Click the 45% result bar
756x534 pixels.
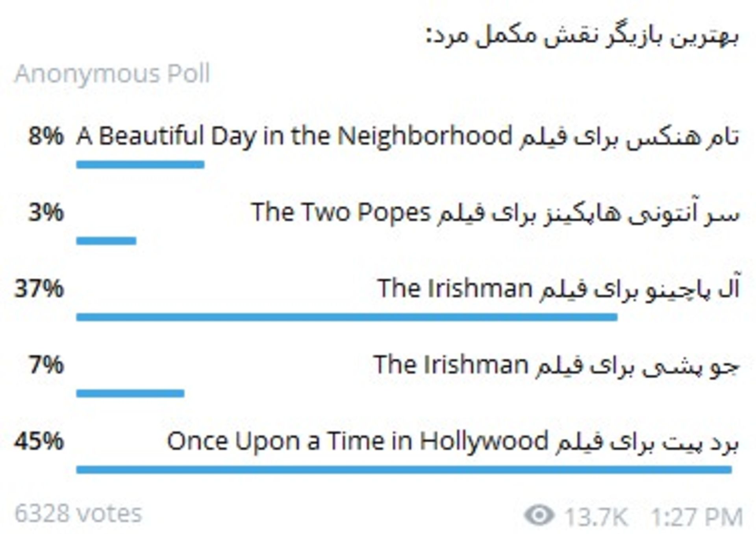tap(404, 469)
